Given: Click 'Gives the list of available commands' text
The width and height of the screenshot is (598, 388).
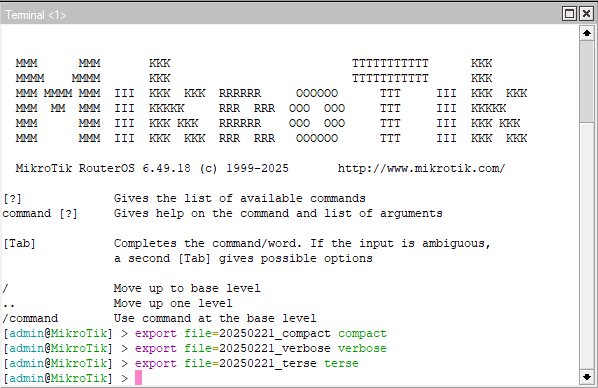Looking at the screenshot, I should pos(240,198).
